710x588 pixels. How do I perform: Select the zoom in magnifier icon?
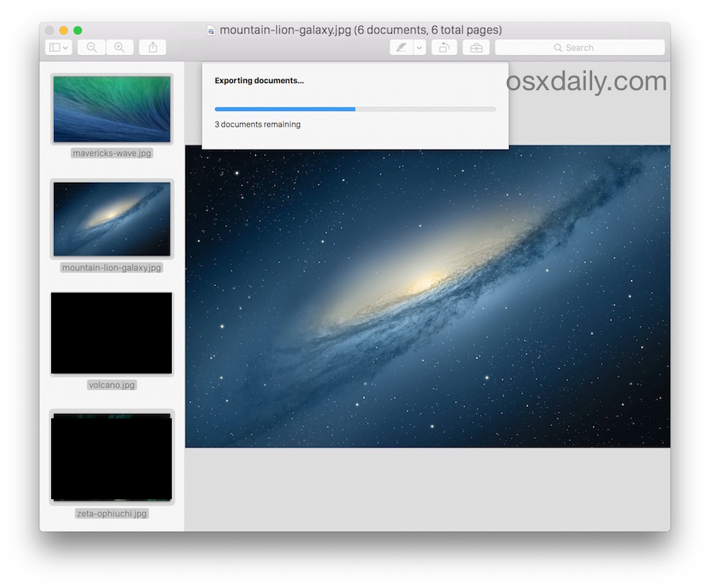click(x=119, y=47)
